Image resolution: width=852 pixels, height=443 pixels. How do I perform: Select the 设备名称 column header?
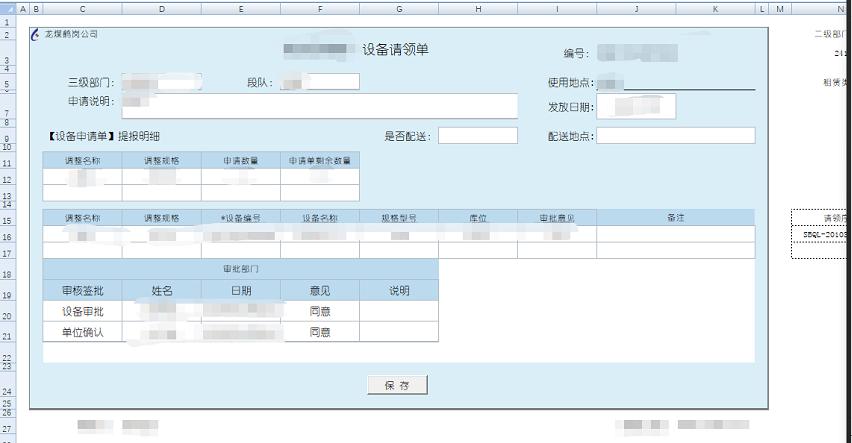pos(320,217)
